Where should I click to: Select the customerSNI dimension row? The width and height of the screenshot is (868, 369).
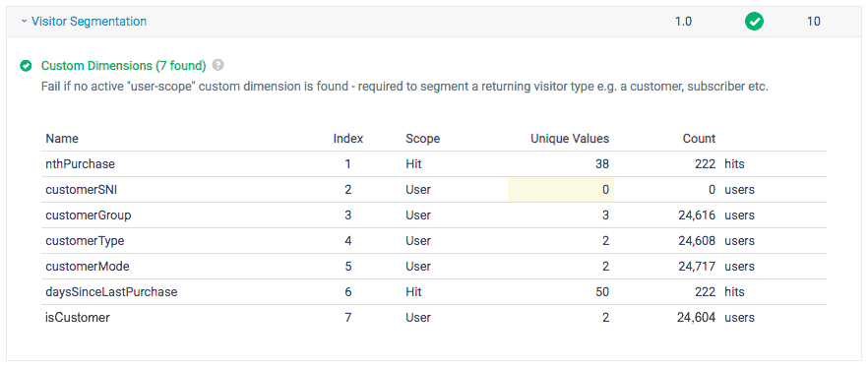pyautogui.click(x=434, y=190)
